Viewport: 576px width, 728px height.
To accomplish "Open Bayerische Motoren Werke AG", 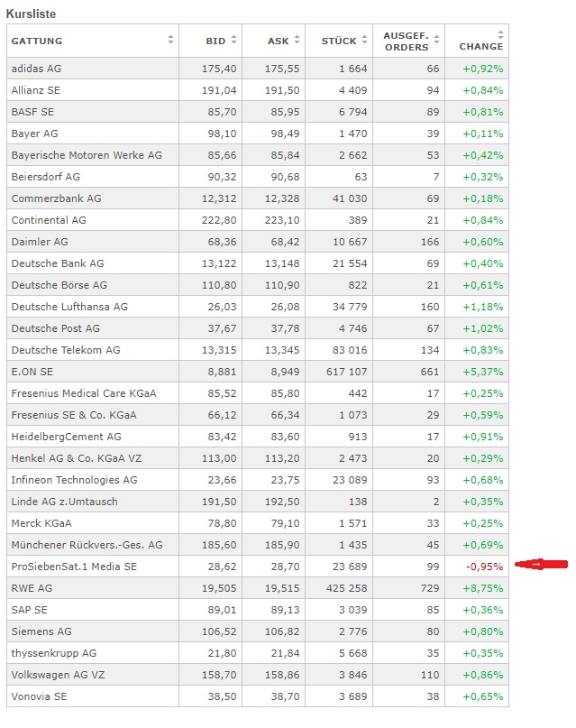I will [x=87, y=155].
